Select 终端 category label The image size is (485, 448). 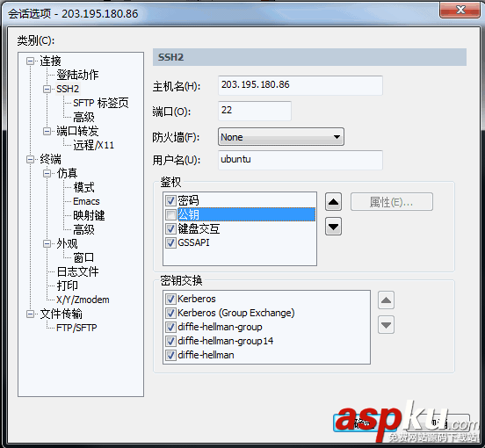[50, 159]
